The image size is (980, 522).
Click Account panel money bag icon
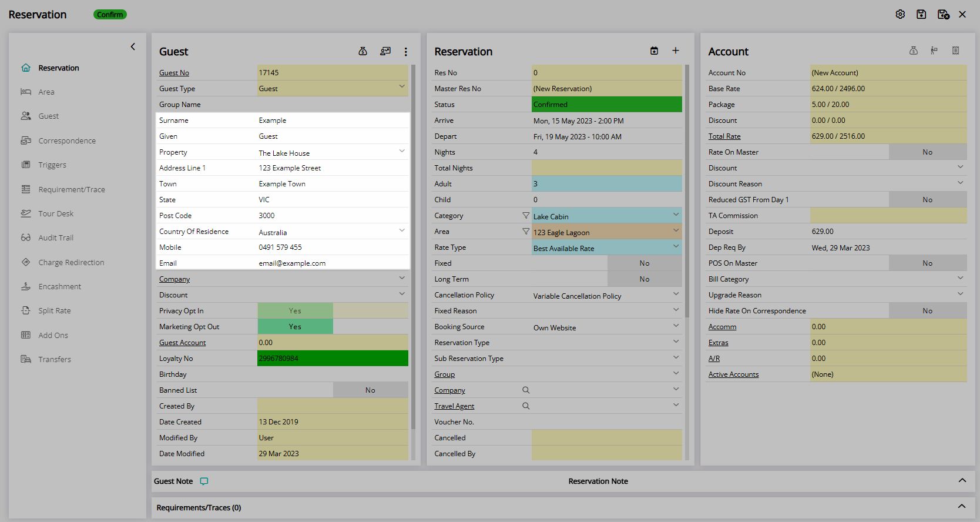point(914,51)
